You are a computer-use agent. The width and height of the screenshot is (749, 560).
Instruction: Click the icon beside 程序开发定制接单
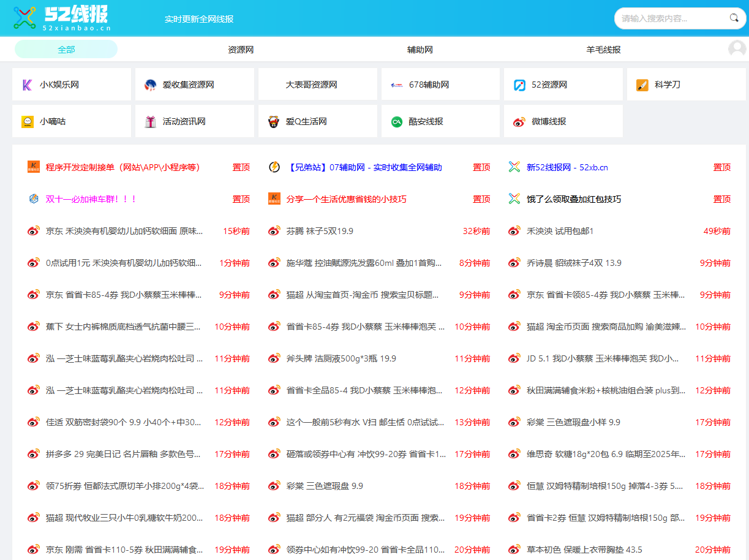point(33,167)
